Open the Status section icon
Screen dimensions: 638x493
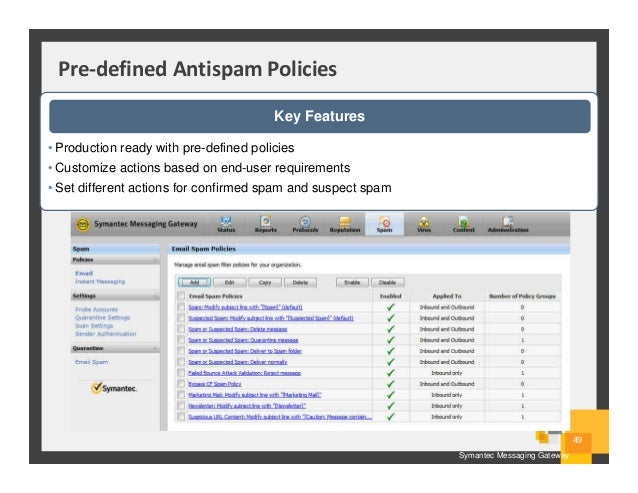[226, 222]
